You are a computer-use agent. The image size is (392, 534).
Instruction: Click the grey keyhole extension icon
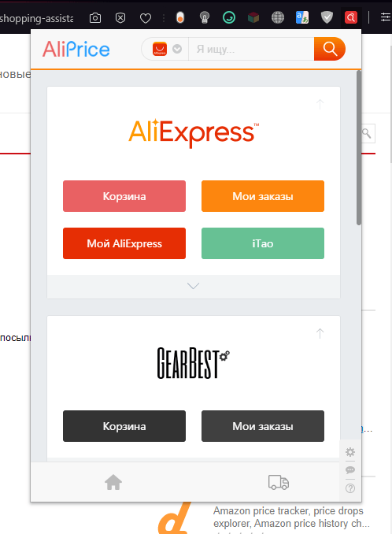pyautogui.click(x=205, y=17)
